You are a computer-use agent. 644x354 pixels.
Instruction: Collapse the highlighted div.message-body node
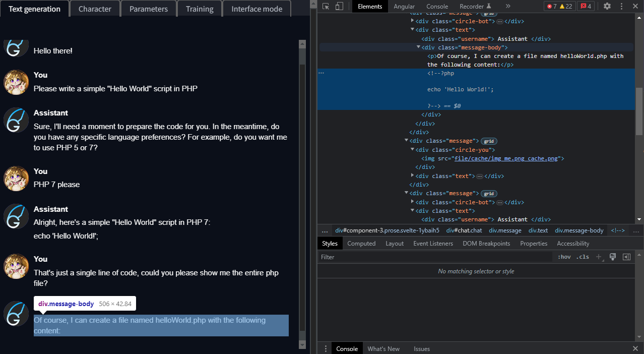pyautogui.click(x=418, y=47)
